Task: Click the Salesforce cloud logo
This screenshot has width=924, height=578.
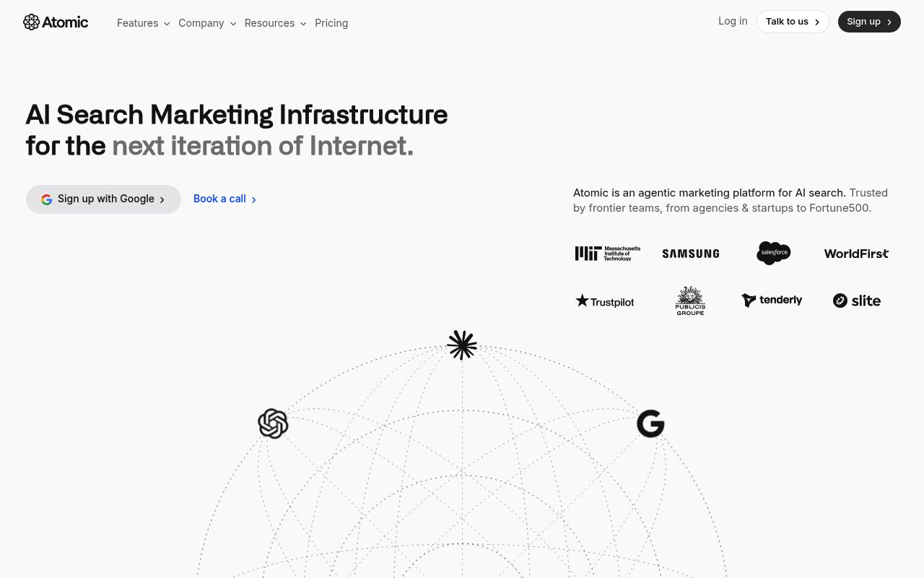Action: pos(773,253)
